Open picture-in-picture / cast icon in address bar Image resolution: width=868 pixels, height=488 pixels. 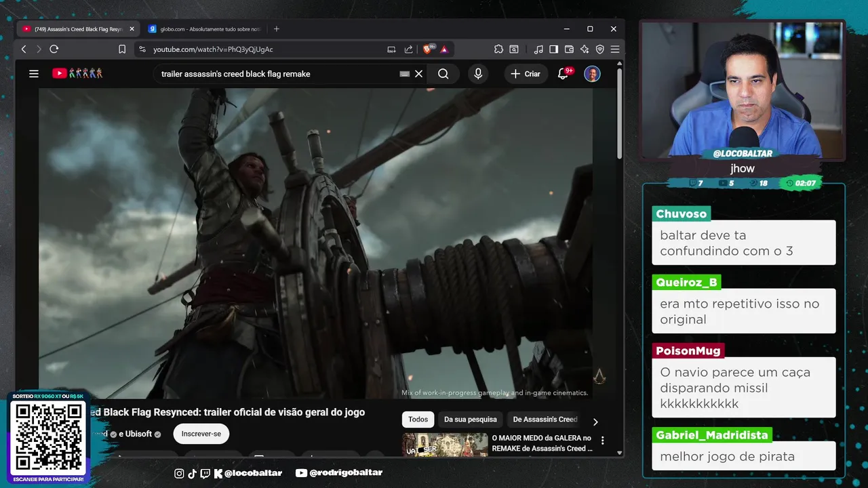click(x=391, y=49)
